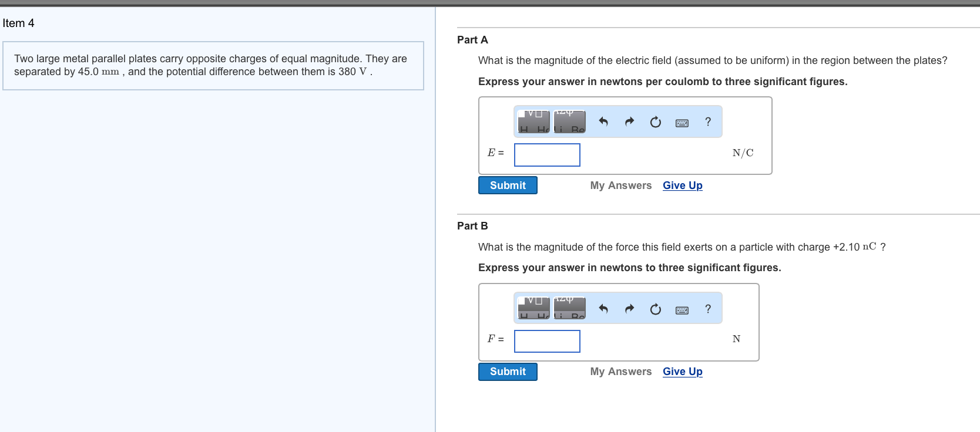
Task: Submit the Part B answer
Action: (x=507, y=371)
